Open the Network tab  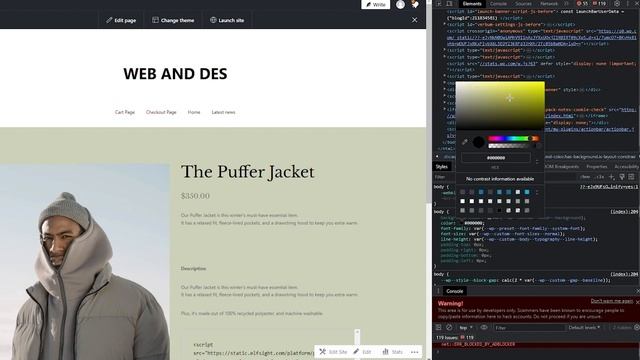click(549, 4)
